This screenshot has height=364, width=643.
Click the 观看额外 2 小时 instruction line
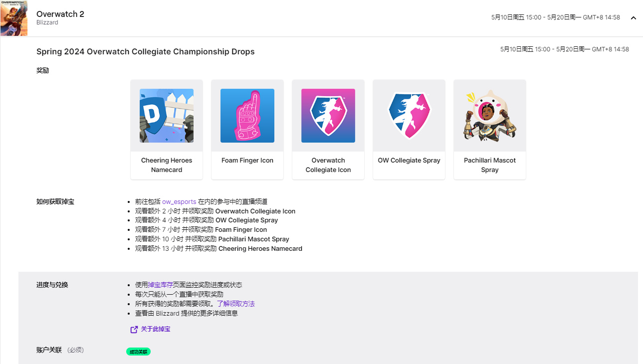[215, 211]
